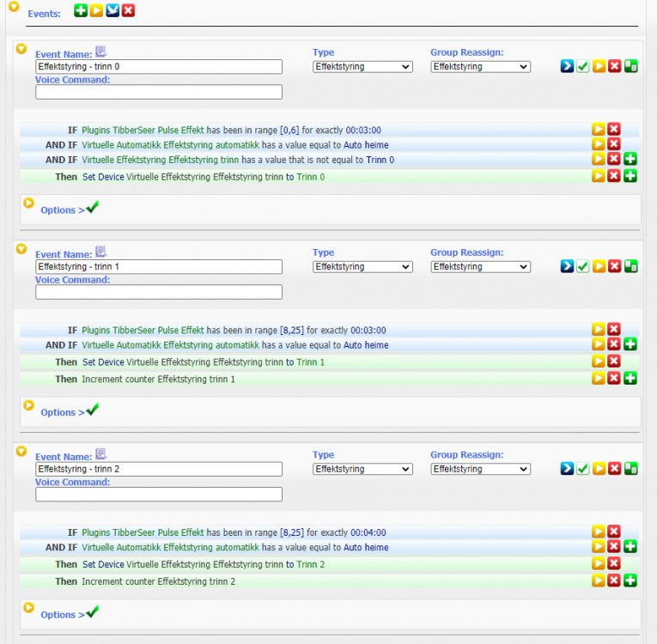Collapse the 'Effektstyring - trinn 2' event panel
The image size is (657, 644).
(x=22, y=451)
